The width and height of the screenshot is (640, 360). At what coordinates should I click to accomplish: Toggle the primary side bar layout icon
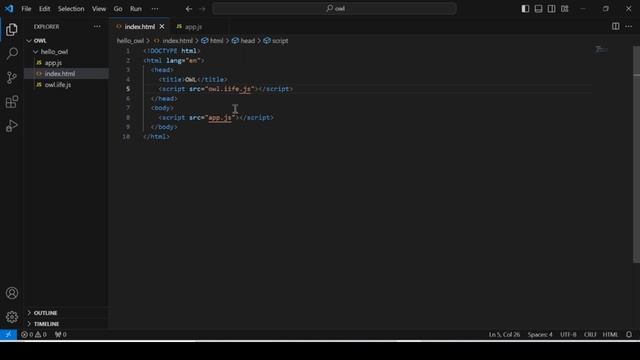tap(525, 9)
